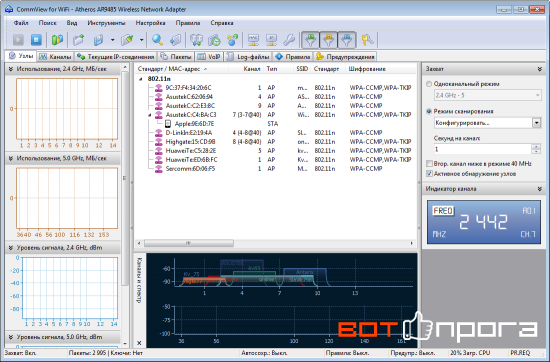This screenshot has width=550, height=362.
Task: Click the packet stack icon beside the magnifier
Action: 175,40
